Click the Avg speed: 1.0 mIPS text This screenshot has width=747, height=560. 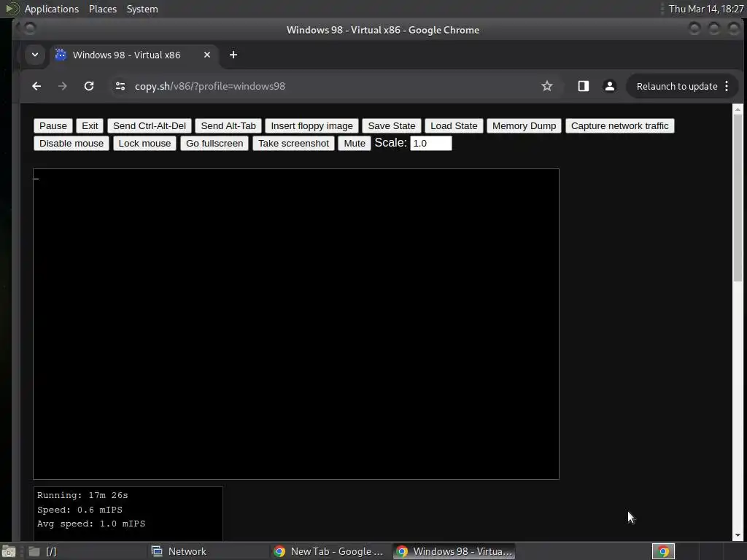pos(91,524)
